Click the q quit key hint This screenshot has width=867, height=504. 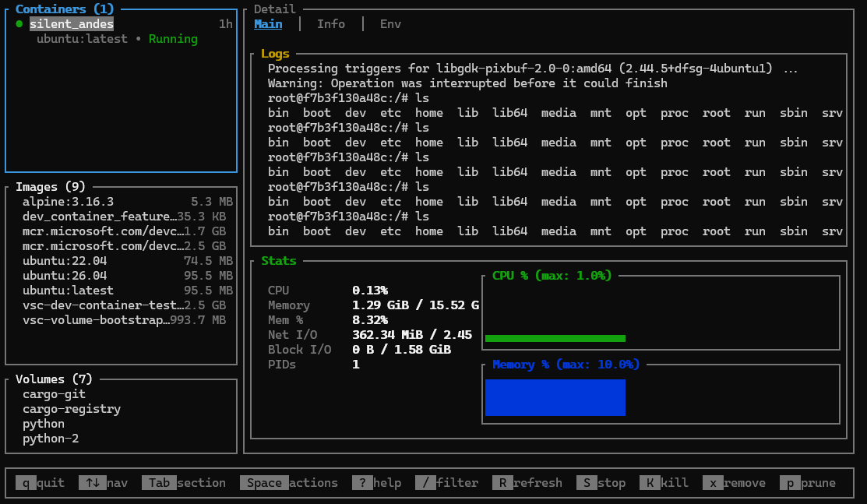point(40,482)
